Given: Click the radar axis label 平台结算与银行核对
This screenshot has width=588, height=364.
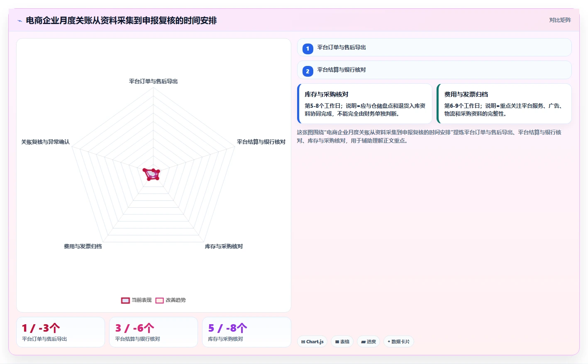Looking at the screenshot, I should click(261, 142).
